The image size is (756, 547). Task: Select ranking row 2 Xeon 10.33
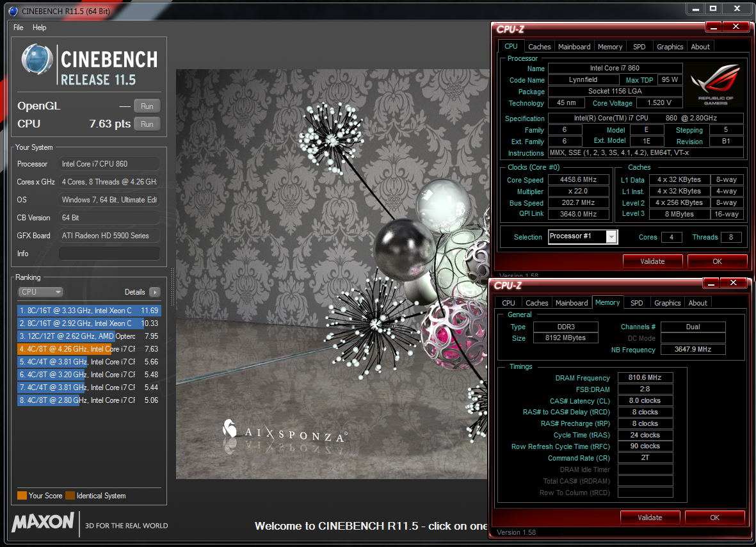pyautogui.click(x=89, y=323)
